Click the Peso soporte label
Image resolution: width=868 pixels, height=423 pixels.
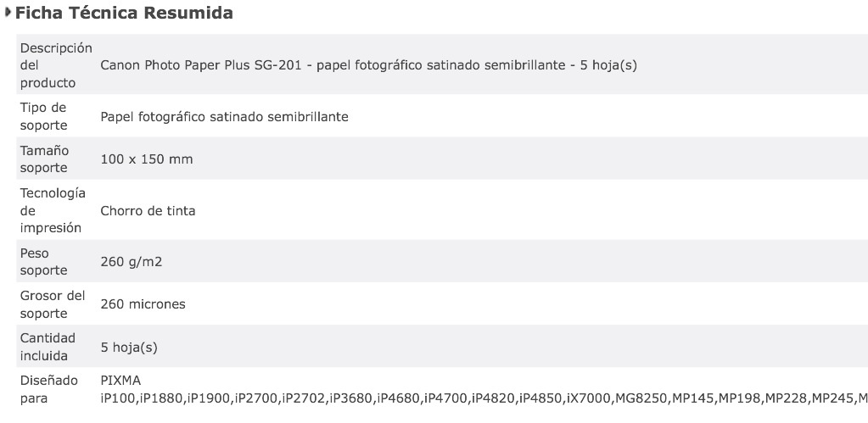coord(44,262)
